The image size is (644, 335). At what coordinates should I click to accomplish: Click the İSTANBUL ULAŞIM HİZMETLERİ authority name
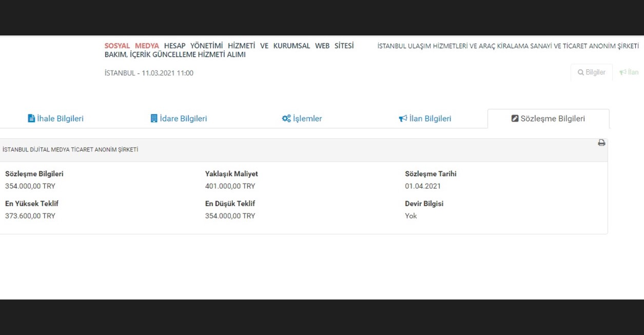508,46
